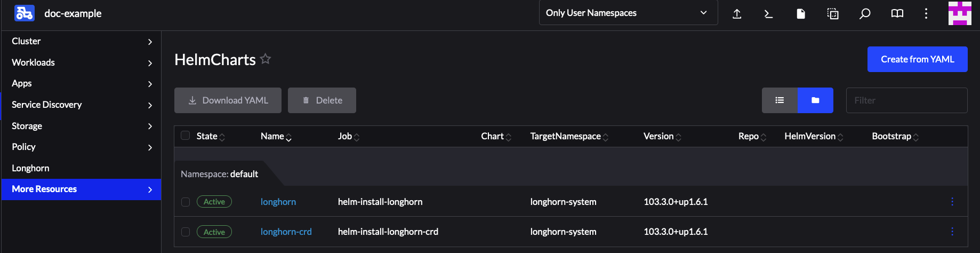Select the longhorn-crd row checkbox
Viewport: 980px width, 253px height.
(x=186, y=232)
